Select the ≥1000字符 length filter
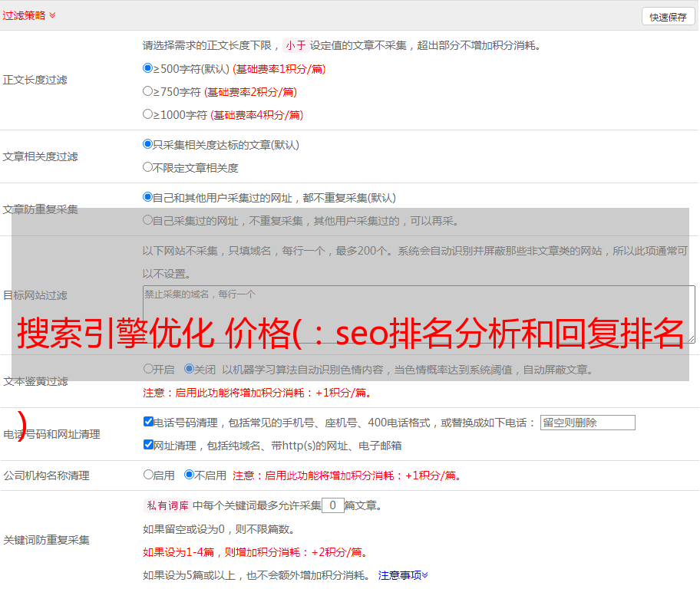700x589 pixels. click(148, 114)
